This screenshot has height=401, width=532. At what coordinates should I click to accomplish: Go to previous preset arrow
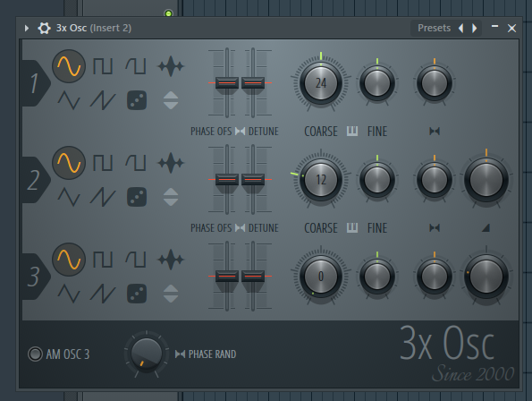pos(460,28)
